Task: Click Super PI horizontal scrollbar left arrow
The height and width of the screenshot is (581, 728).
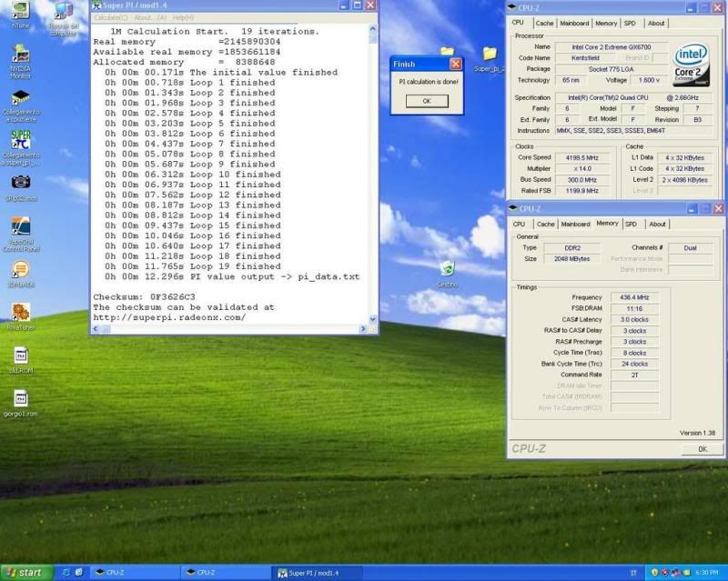Action: [x=96, y=329]
